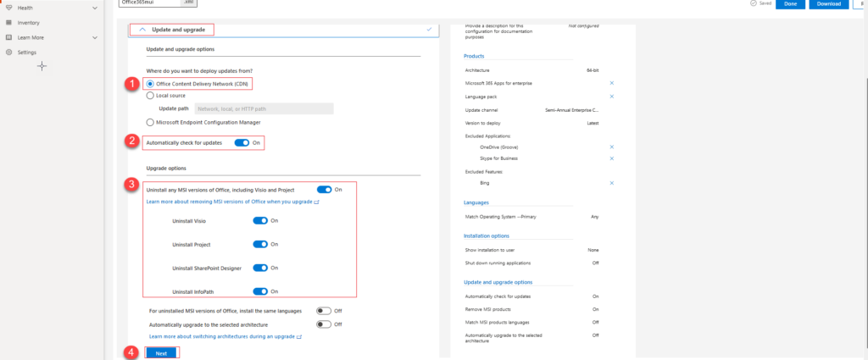The height and width of the screenshot is (360, 868).
Task: Toggle Uninstall any MSI versions of Office
Action: tap(325, 190)
